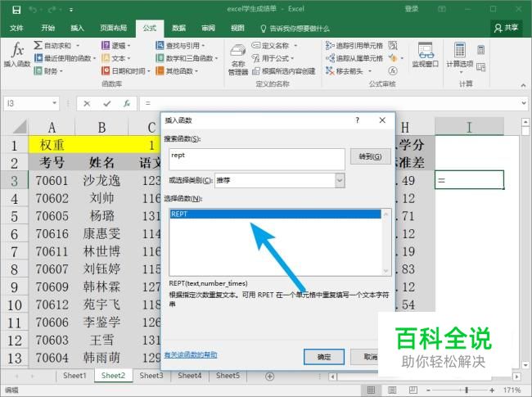Screen dimensions: 532x397
Task: Click the search function text box
Action: tap(257, 159)
